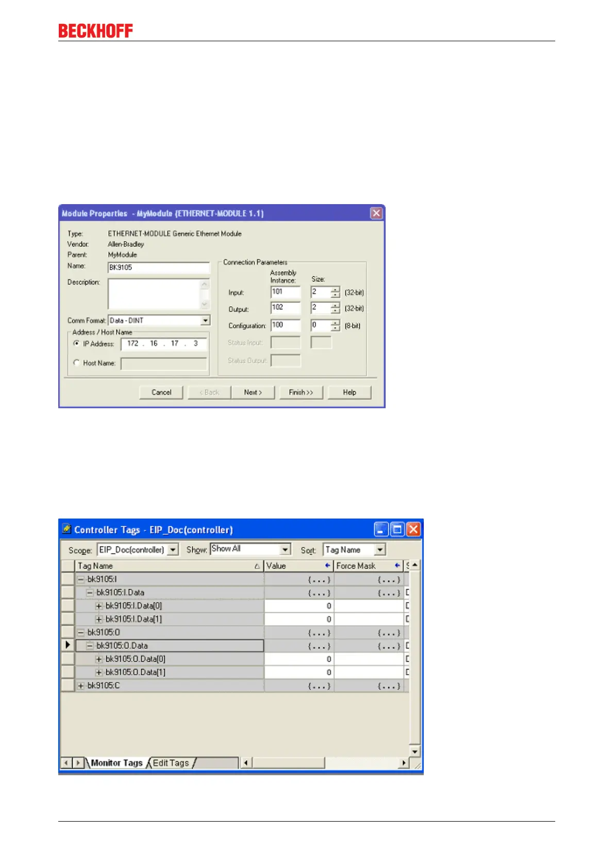Adjust the Configuration size spinner arrows
This screenshot has width=614, height=868.
(336, 326)
